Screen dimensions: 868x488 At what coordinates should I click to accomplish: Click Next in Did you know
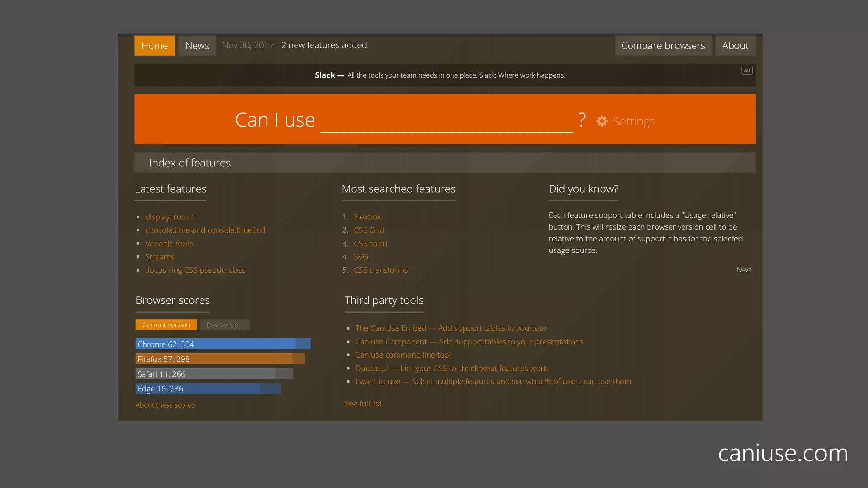(744, 270)
